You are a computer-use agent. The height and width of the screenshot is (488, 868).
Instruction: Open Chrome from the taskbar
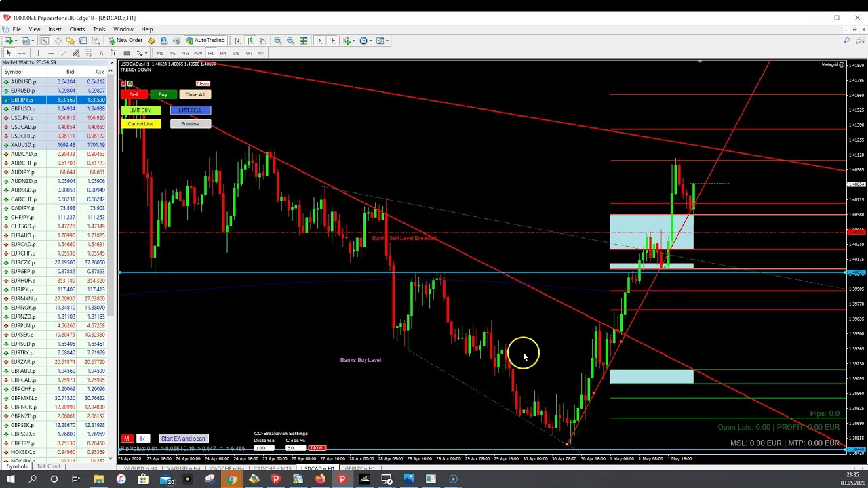pos(231,479)
